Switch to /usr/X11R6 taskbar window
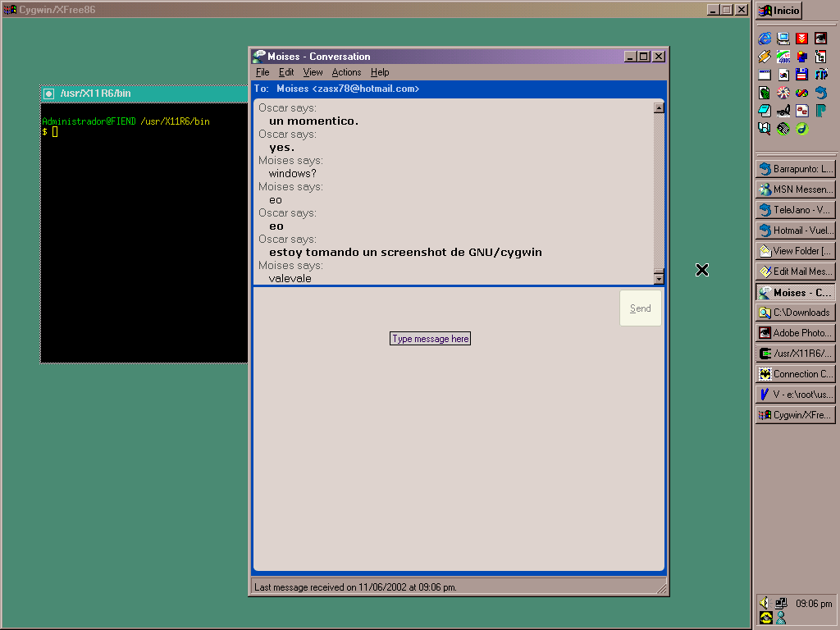Screen dimensions: 840x630 796,354
